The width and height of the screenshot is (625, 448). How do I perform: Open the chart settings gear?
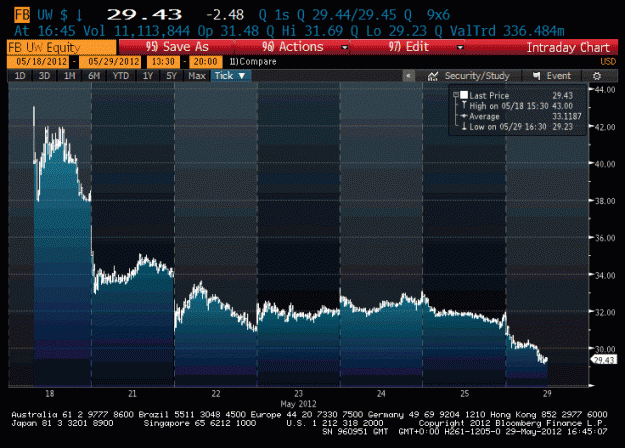(597, 76)
